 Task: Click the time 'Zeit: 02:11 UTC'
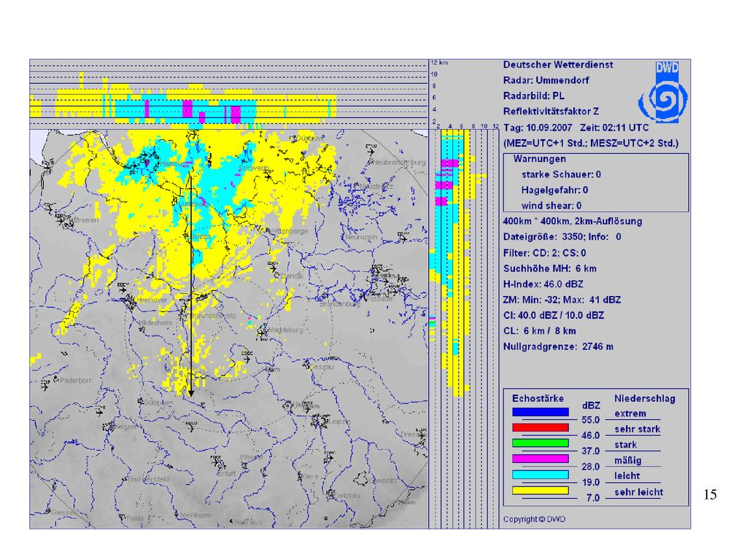pyautogui.click(x=614, y=128)
